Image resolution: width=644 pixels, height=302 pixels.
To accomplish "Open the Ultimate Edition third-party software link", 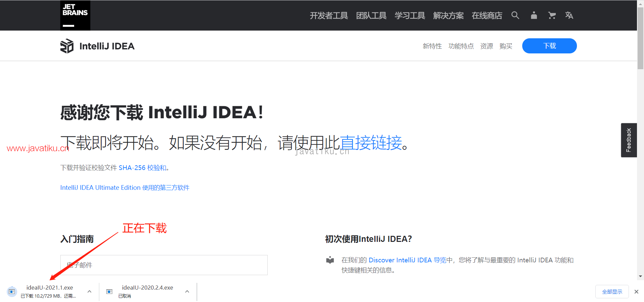I will 125,187.
